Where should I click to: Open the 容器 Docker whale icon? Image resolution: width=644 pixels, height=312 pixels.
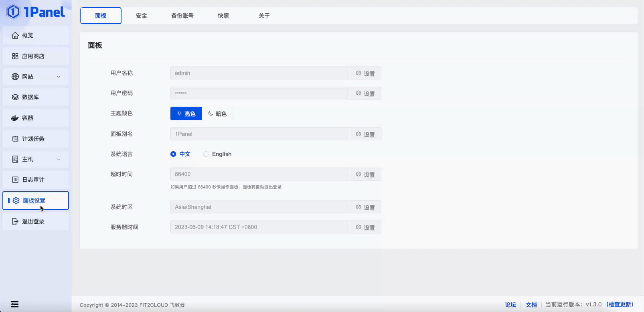(15, 118)
